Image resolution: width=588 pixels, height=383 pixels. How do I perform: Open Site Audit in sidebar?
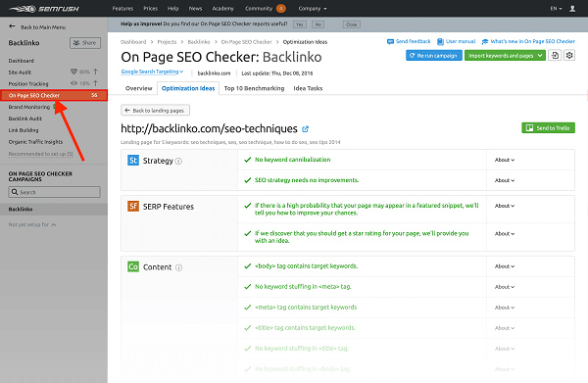pos(20,72)
